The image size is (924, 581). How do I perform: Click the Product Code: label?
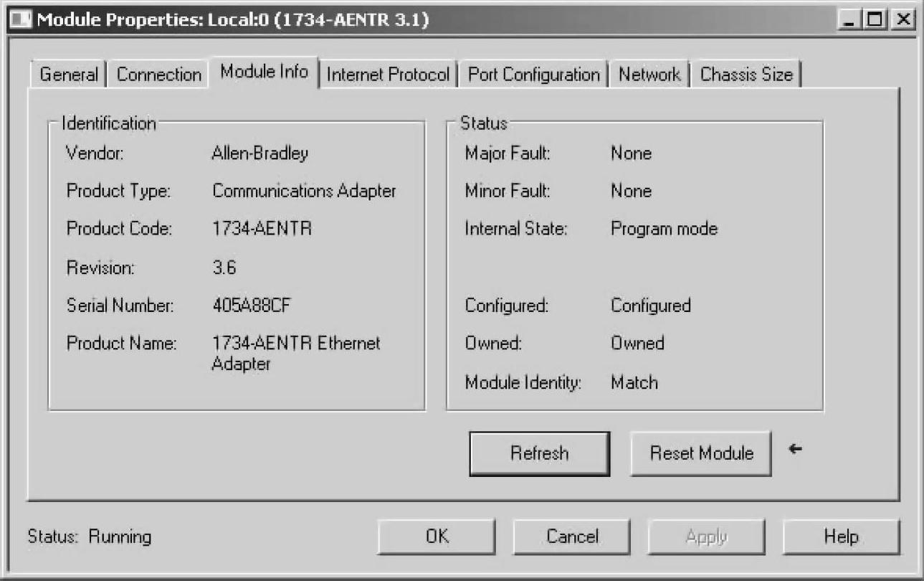pyautogui.click(x=120, y=230)
